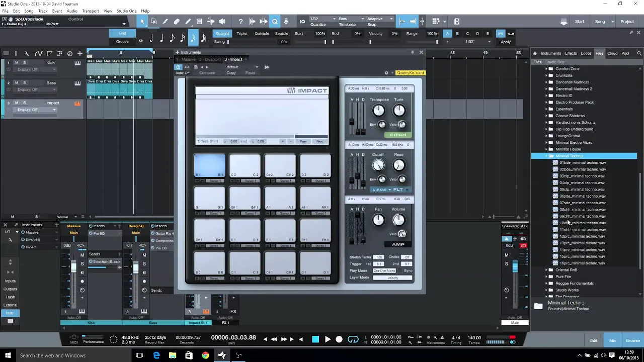Open the question mark help tool
Screen dimensions: 644x362
click(x=240, y=21)
